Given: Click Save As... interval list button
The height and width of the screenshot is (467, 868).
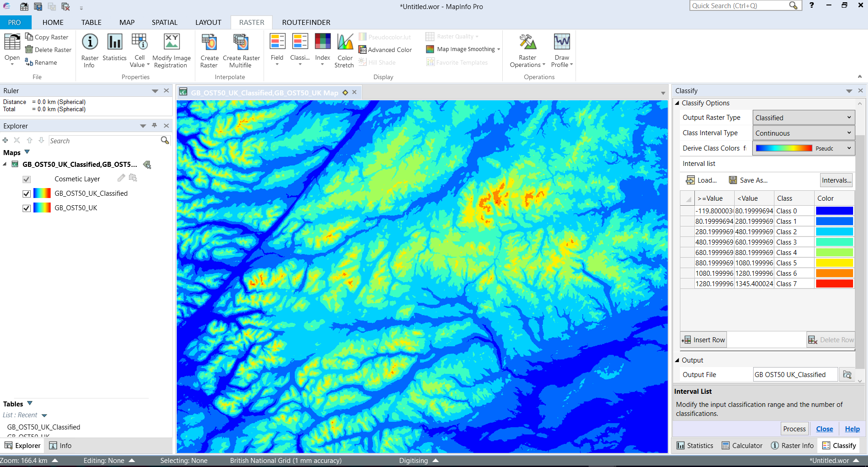Looking at the screenshot, I should coord(748,180).
